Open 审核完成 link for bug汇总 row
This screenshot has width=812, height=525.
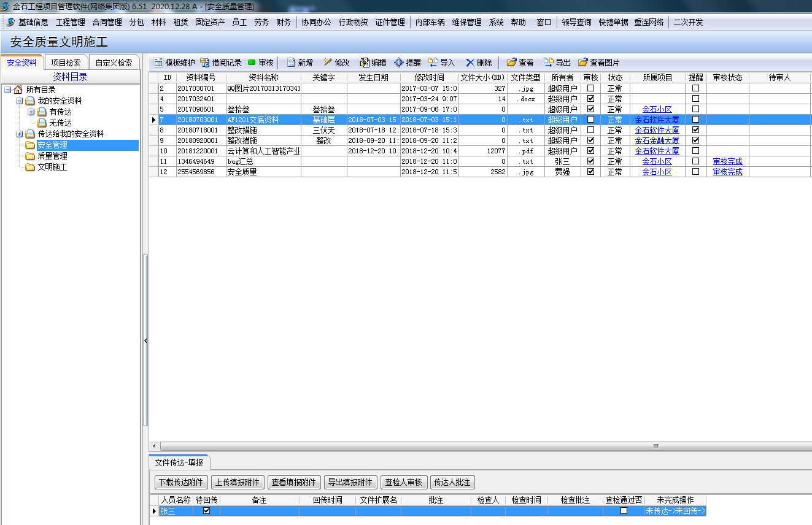[x=727, y=161]
